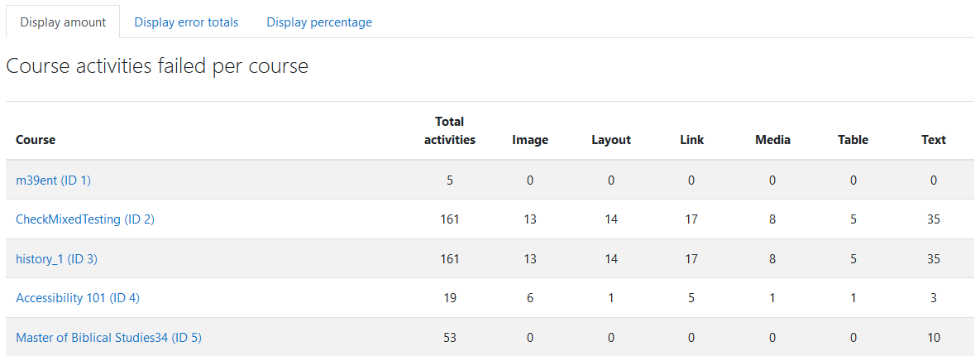Select Link value 0 in Master of Biblical Studies34 row
The height and width of the screenshot is (361, 980).
(x=692, y=338)
